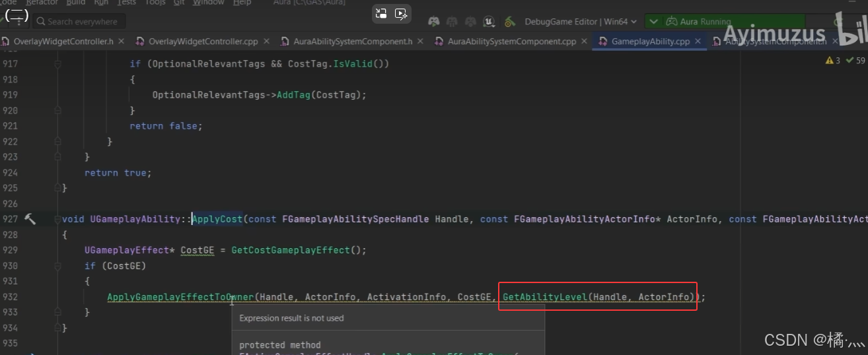Viewport: 868px width, 355px height.
Task: Close the AuraAbilitySystemComponent.cpp tab
Action: click(585, 41)
